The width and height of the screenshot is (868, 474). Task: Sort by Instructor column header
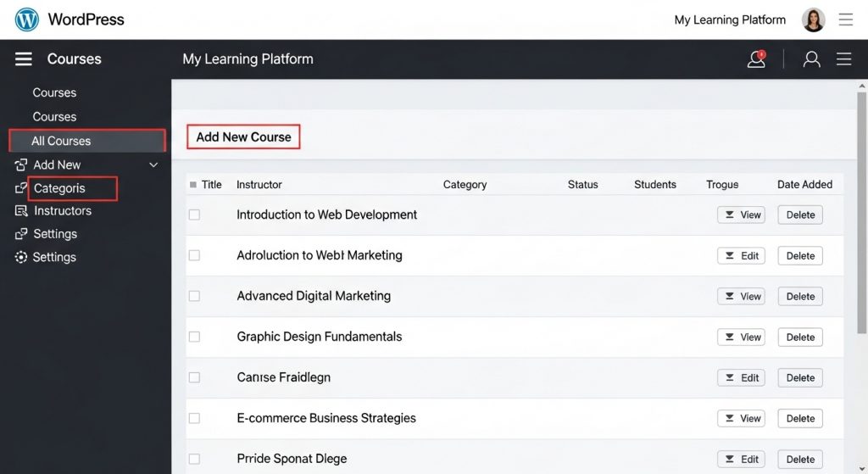pos(259,184)
